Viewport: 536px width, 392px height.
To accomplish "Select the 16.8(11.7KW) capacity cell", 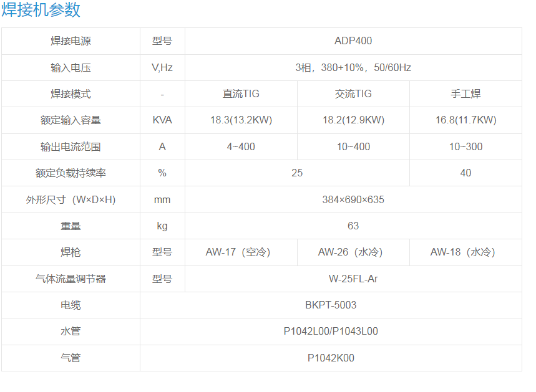I will 465,120.
